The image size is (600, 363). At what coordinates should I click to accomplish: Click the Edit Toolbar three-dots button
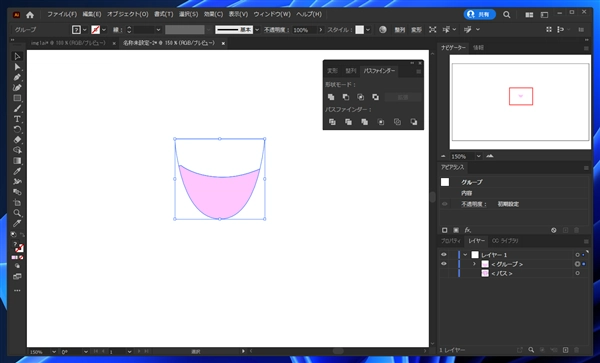(x=17, y=291)
